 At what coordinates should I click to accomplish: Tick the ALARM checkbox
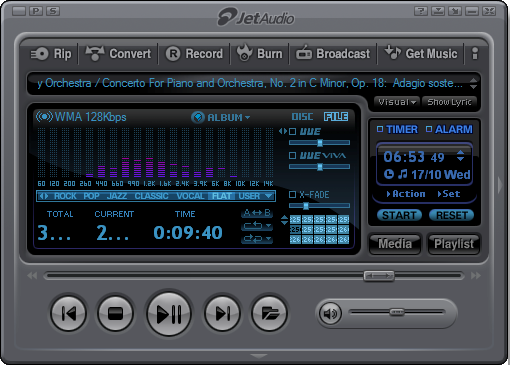point(429,129)
